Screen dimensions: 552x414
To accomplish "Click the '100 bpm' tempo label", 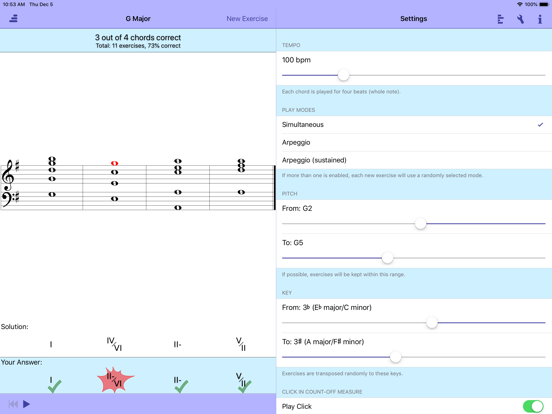I will [x=296, y=60].
